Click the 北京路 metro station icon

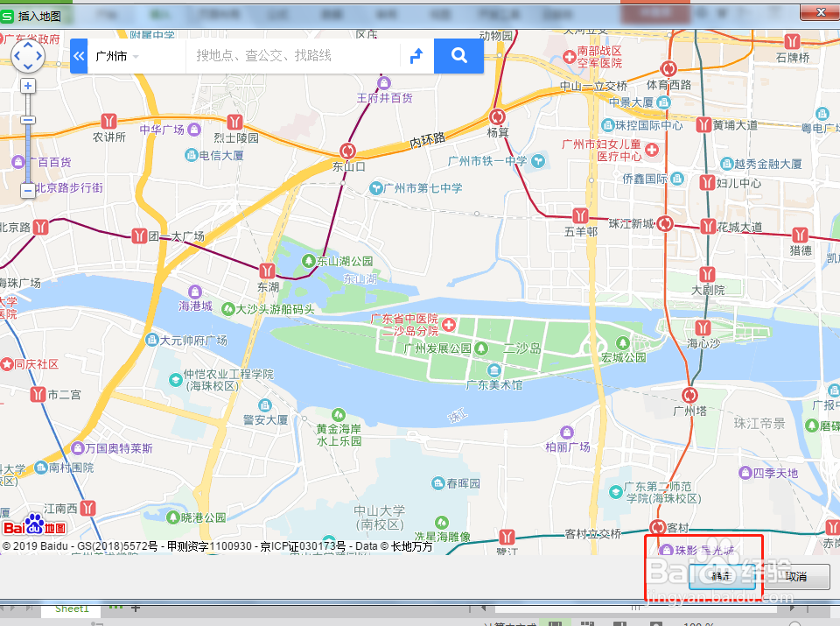pos(41,228)
